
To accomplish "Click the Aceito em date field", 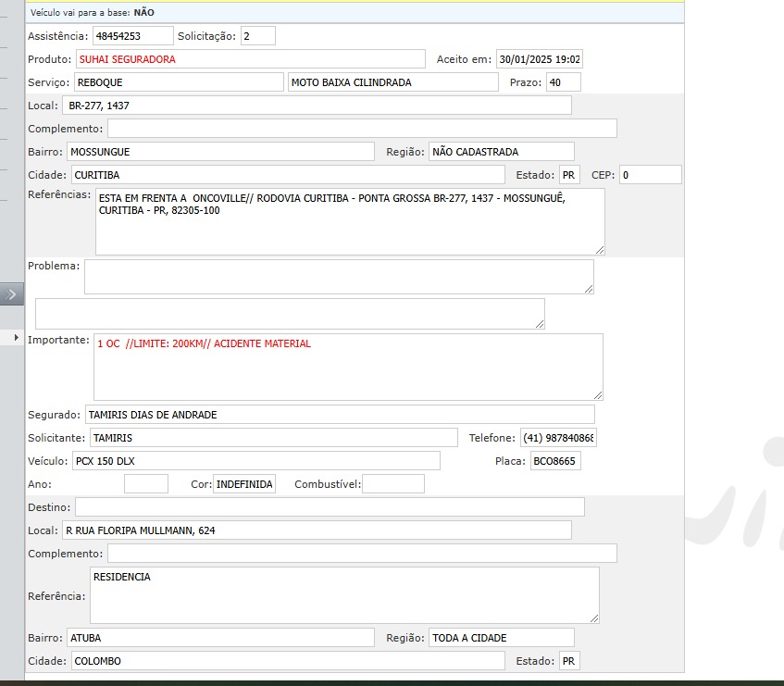I will click(540, 59).
